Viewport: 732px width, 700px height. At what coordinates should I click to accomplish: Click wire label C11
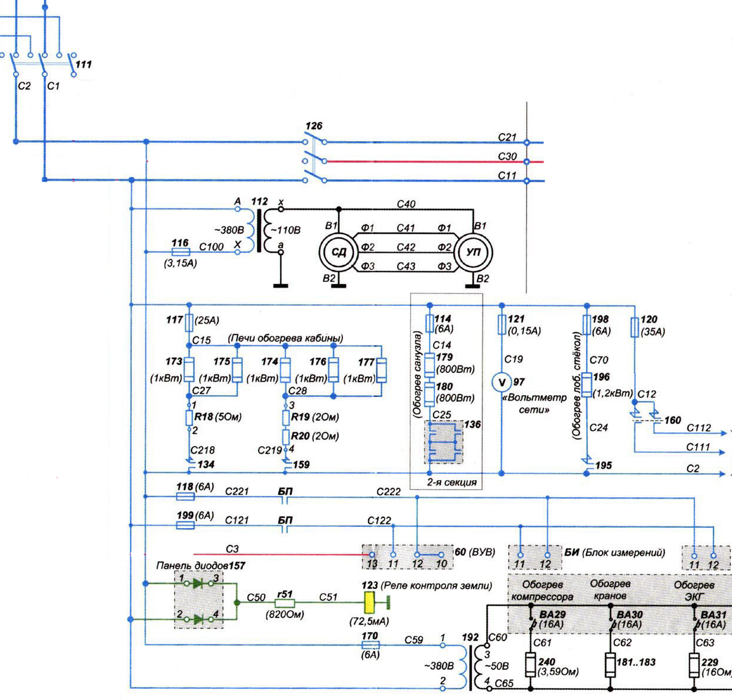click(507, 175)
